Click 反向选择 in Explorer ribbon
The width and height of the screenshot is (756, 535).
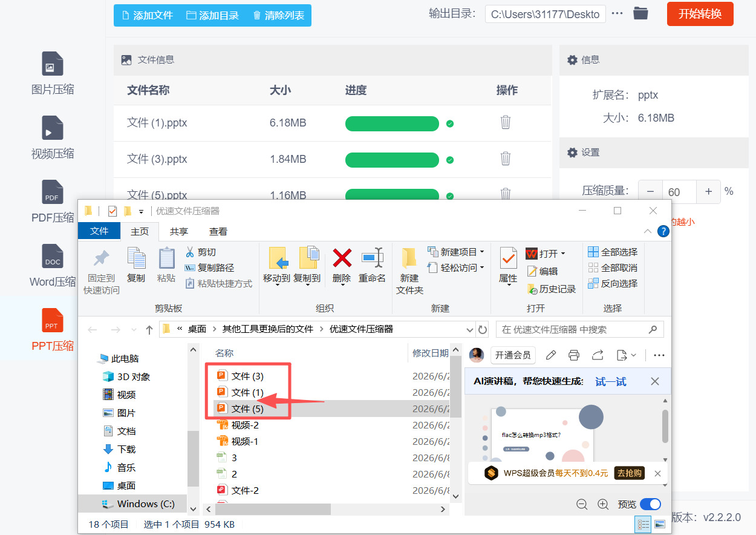click(x=613, y=283)
